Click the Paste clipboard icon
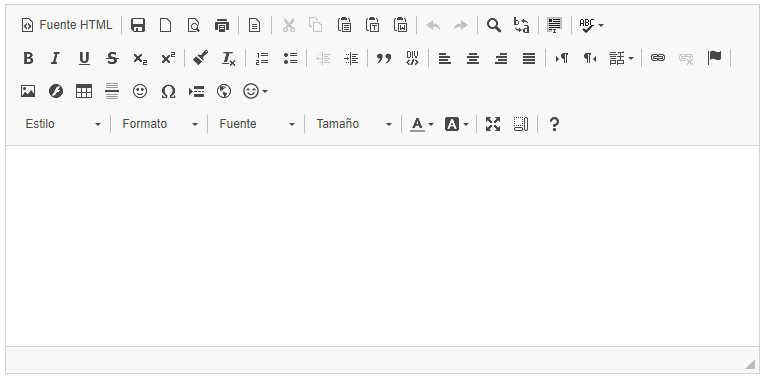Image resolution: width=770 pixels, height=381 pixels. click(x=345, y=25)
